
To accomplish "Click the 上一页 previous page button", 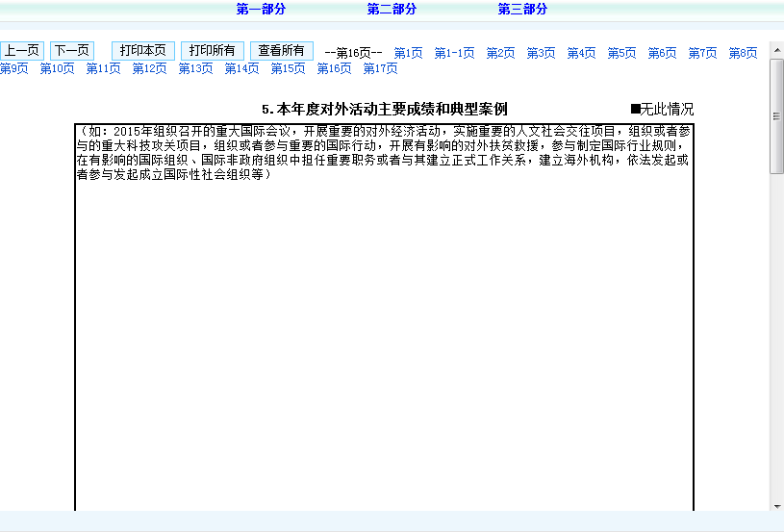I will coord(22,50).
